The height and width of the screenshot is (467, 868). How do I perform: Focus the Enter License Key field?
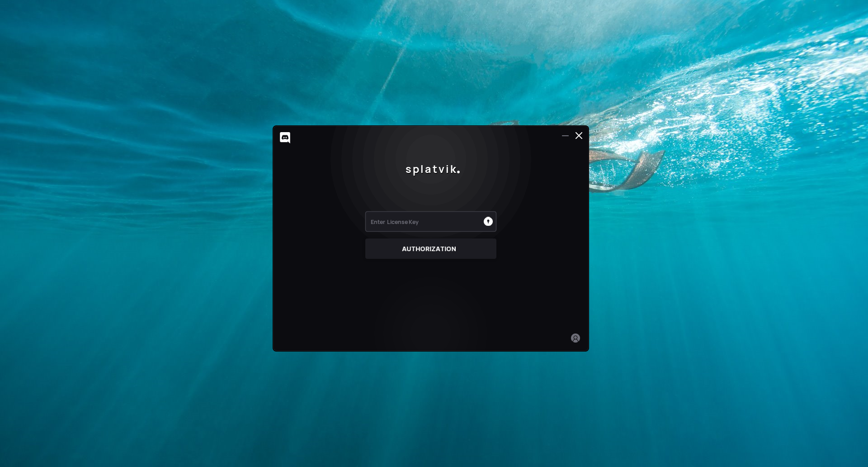[431, 222]
